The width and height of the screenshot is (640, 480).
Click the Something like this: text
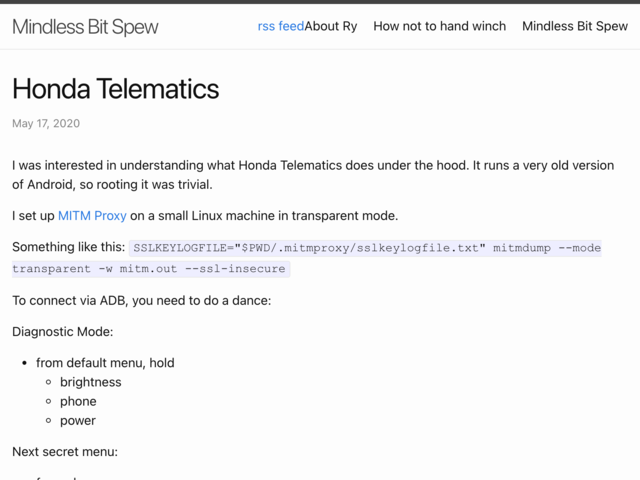pos(69,247)
